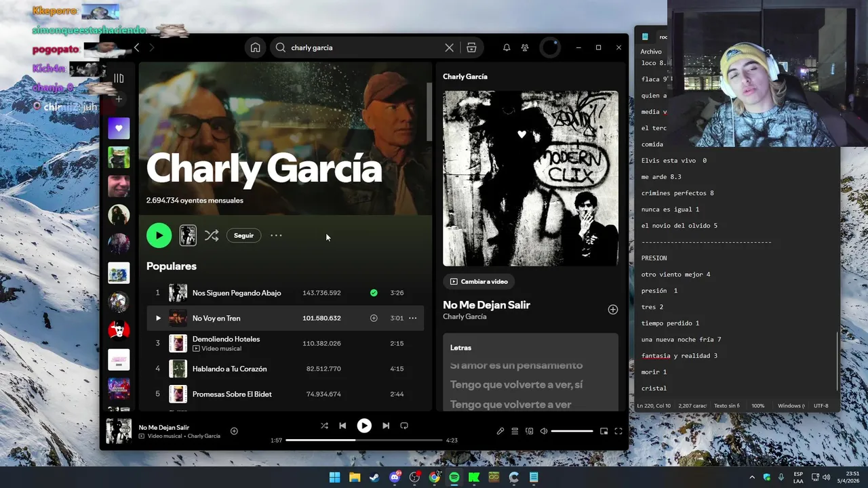Click 'UTF-8' encoding in Notepad status bar
868x488 pixels.
pyautogui.click(x=821, y=406)
